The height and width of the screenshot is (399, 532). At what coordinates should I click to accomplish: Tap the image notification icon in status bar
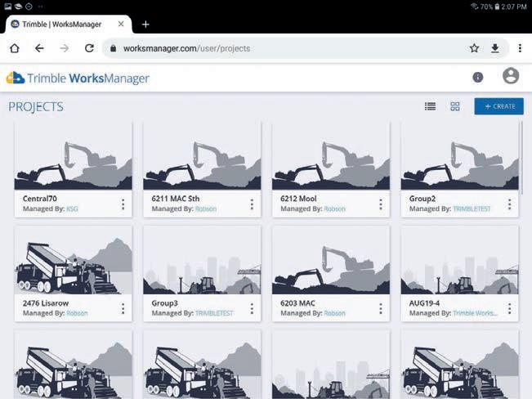[x=8, y=6]
